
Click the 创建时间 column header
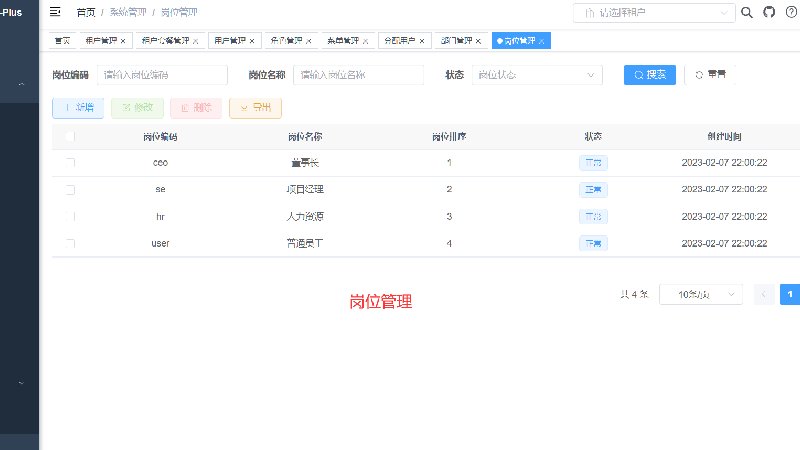click(724, 137)
